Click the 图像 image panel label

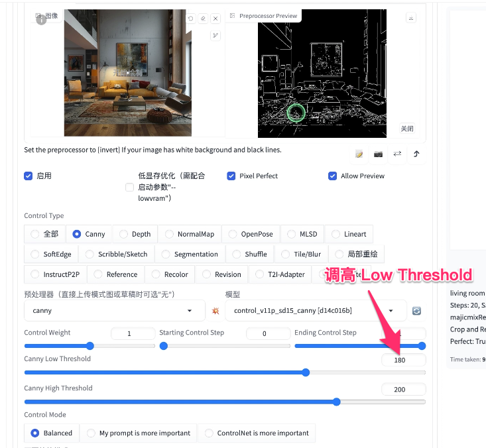click(x=47, y=15)
